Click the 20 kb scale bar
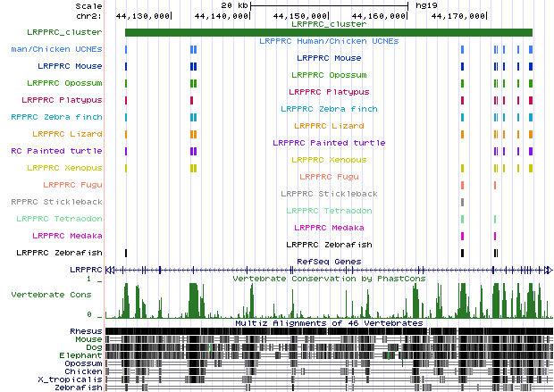The height and width of the screenshot is (392, 554). coord(329,5)
